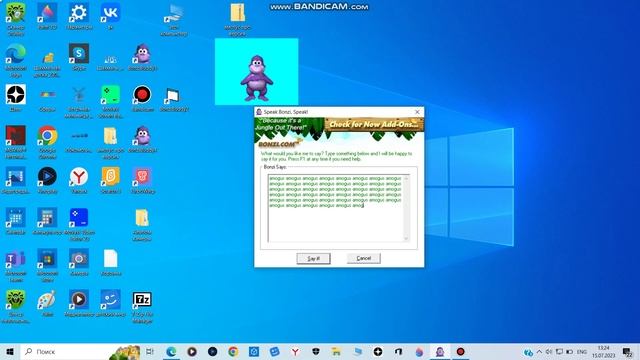Open Windows Security shield on taskbar
The image size is (640, 360).
click(x=316, y=351)
